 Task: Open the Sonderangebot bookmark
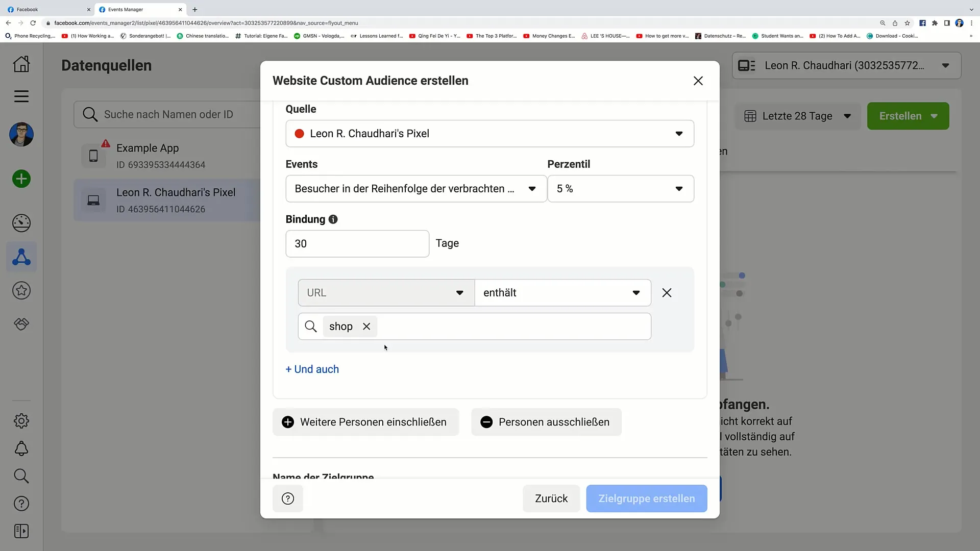[x=145, y=36]
